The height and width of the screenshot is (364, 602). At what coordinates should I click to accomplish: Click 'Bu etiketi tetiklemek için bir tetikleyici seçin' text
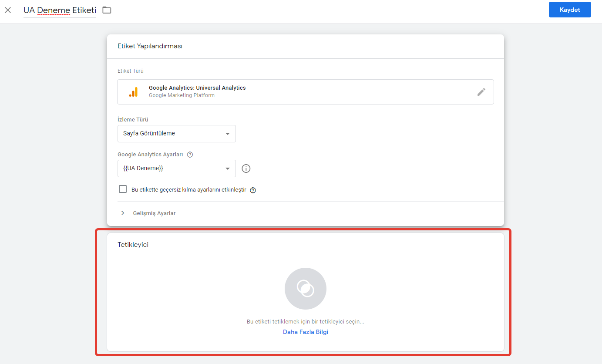[306, 322]
